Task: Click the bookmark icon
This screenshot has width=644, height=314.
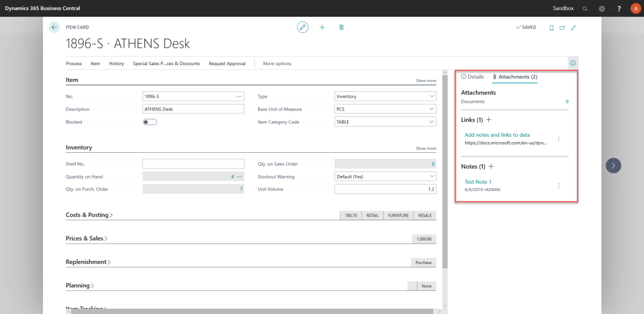Action: [552, 27]
